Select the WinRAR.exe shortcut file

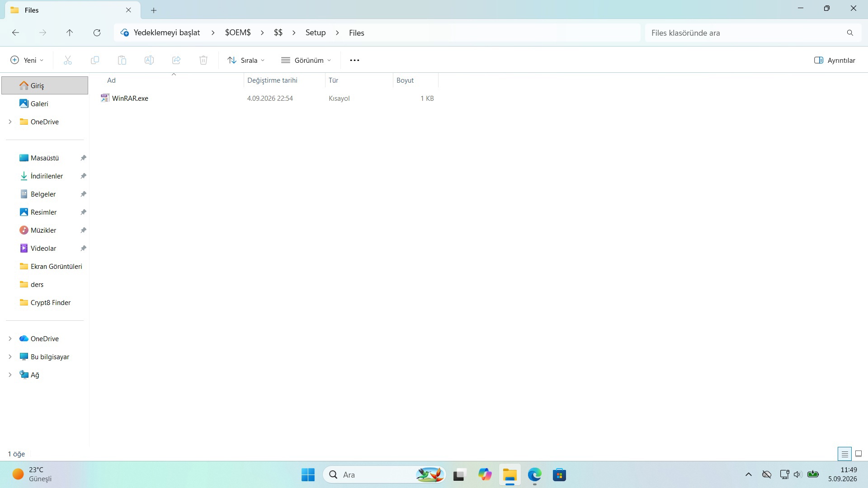coord(130,98)
